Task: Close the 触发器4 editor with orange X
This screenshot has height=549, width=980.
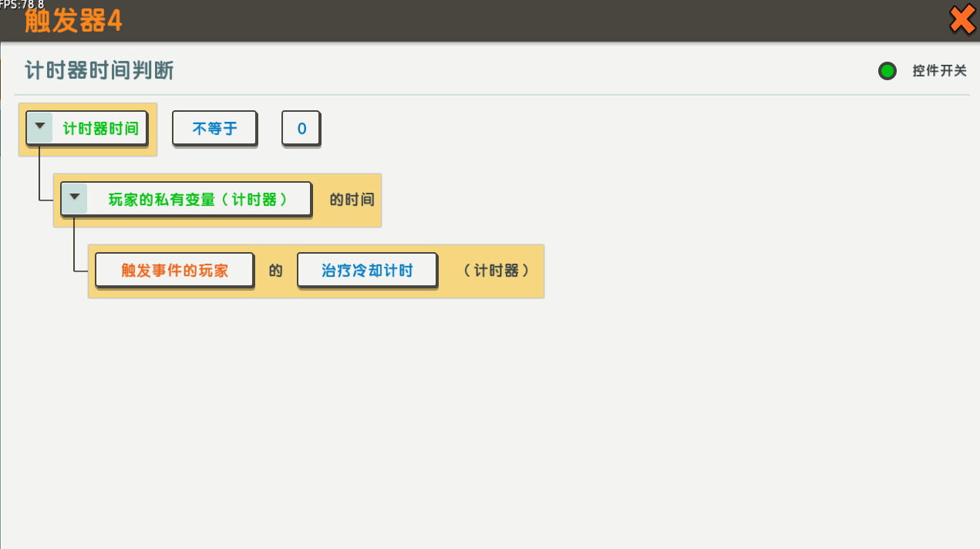Action: point(962,19)
